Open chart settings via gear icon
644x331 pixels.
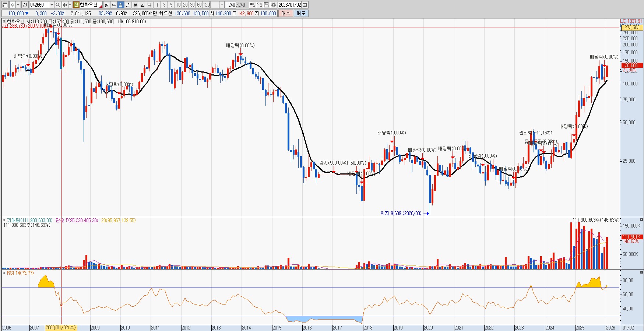(274, 5)
